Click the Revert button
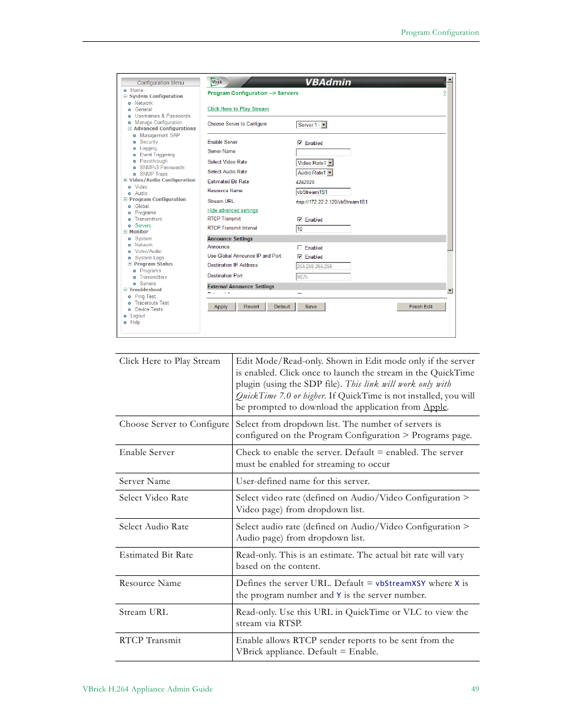The width and height of the screenshot is (562, 728). tap(252, 307)
